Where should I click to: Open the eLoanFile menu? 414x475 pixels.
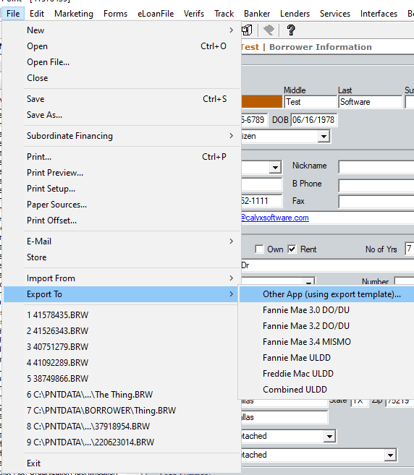tap(156, 14)
